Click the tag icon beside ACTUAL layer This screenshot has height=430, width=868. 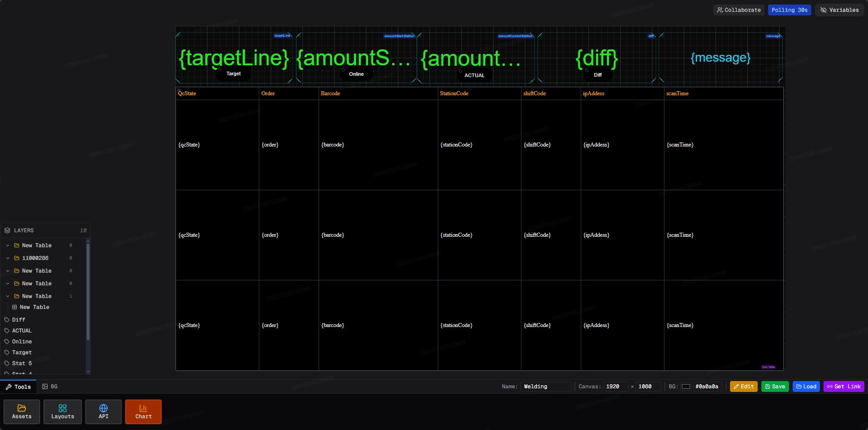tap(7, 331)
